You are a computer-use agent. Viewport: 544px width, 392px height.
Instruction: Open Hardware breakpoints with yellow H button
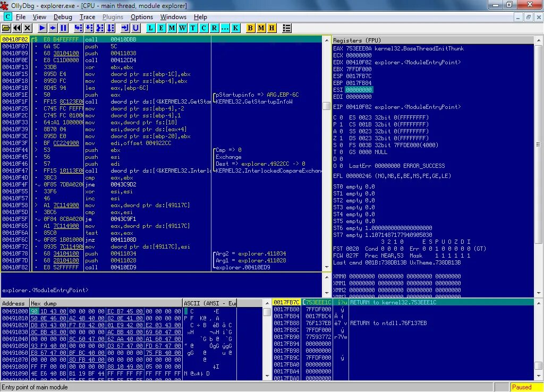click(x=272, y=28)
